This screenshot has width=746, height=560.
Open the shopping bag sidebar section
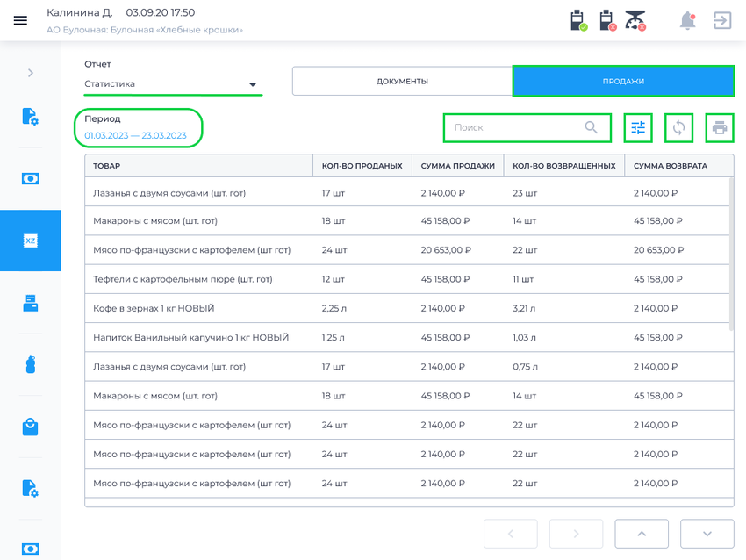(31, 427)
